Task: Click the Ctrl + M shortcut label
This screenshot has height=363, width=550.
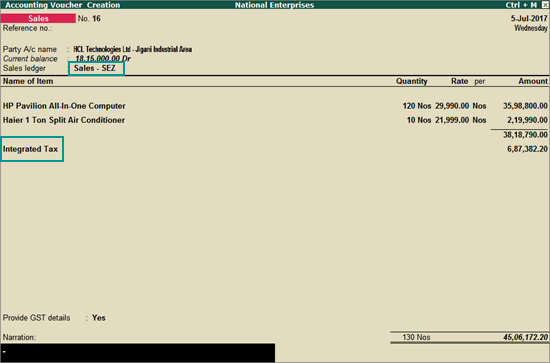Action: (521, 5)
